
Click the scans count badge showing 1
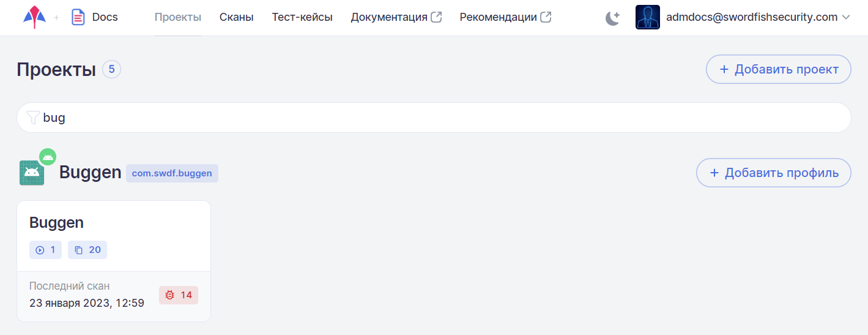tap(45, 250)
